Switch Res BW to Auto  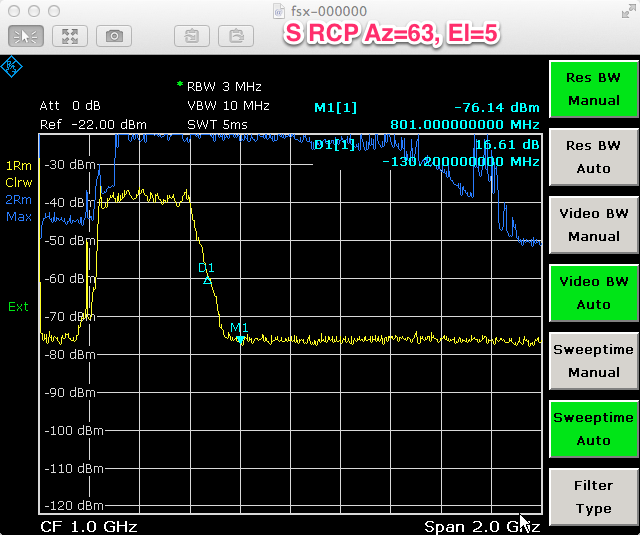593,158
